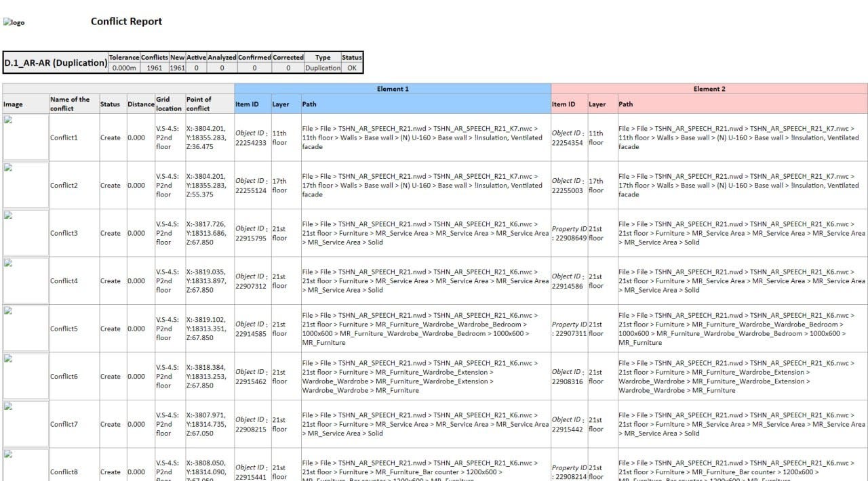Select the Conflict6 name cell
The height and width of the screenshot is (481, 868).
(74, 376)
